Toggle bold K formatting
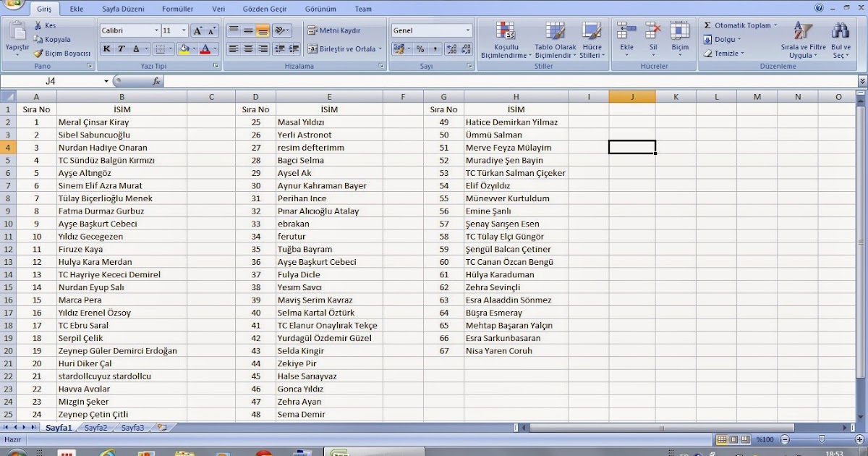Image resolution: width=868 pixels, height=456 pixels. pos(106,49)
